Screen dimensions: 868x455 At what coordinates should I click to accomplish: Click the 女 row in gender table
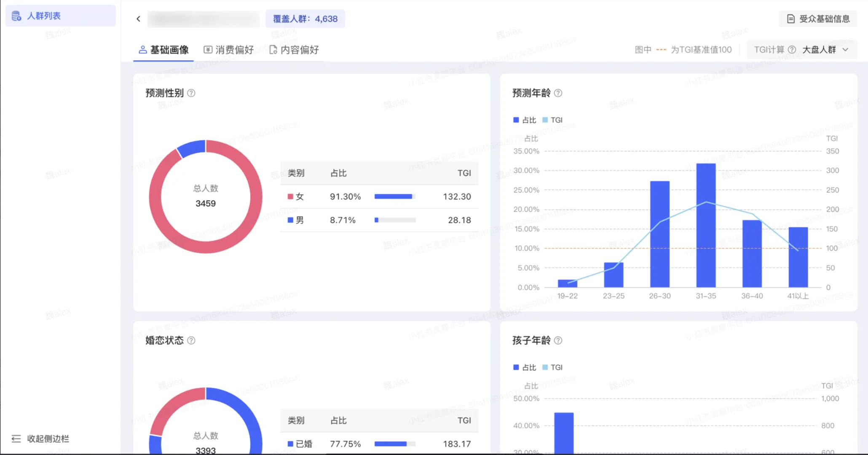(x=379, y=196)
